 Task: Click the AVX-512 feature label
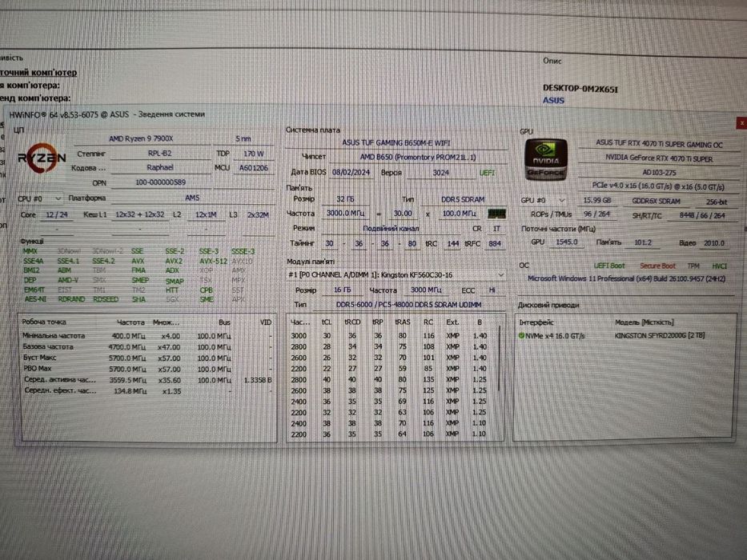213,261
